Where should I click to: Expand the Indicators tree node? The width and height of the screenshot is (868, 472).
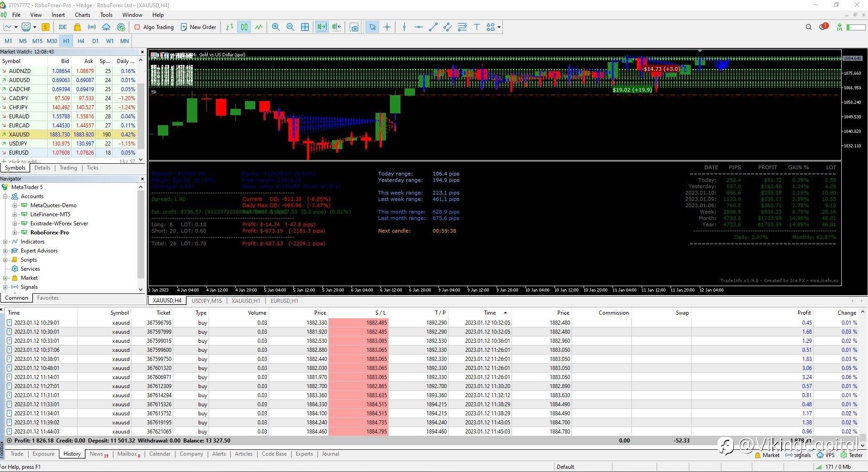(5, 242)
